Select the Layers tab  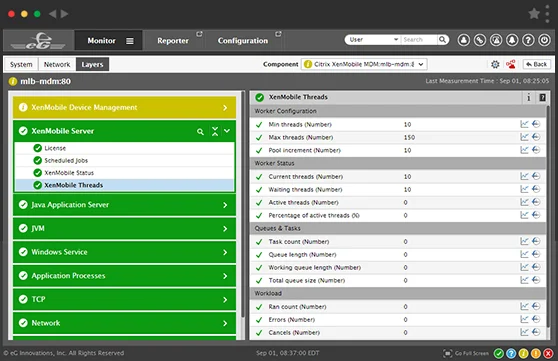pos(92,64)
